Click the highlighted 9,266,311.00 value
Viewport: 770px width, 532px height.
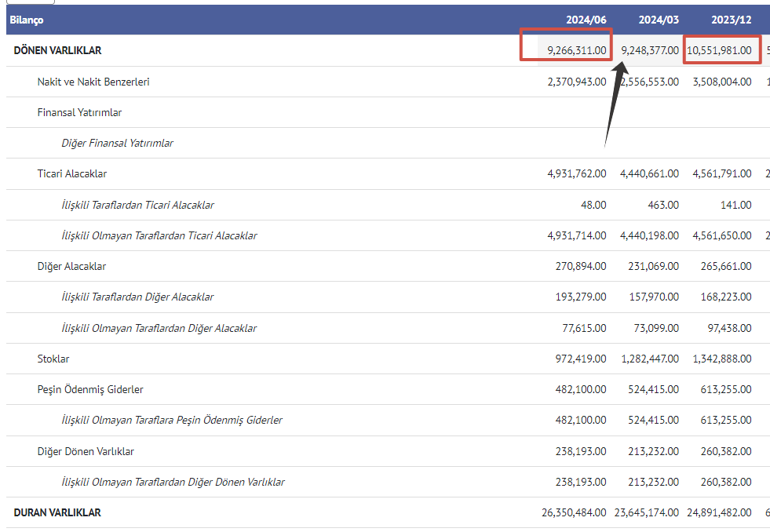pyautogui.click(x=577, y=51)
